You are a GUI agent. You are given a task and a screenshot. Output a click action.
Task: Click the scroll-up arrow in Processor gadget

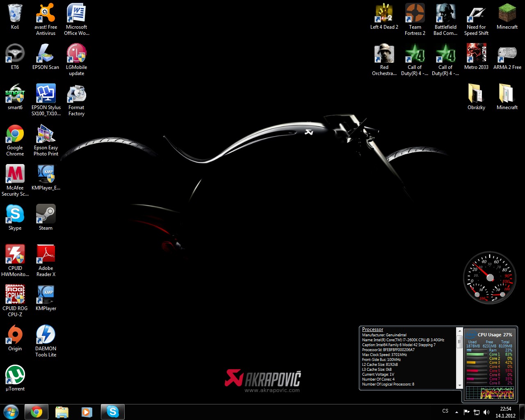click(x=460, y=331)
